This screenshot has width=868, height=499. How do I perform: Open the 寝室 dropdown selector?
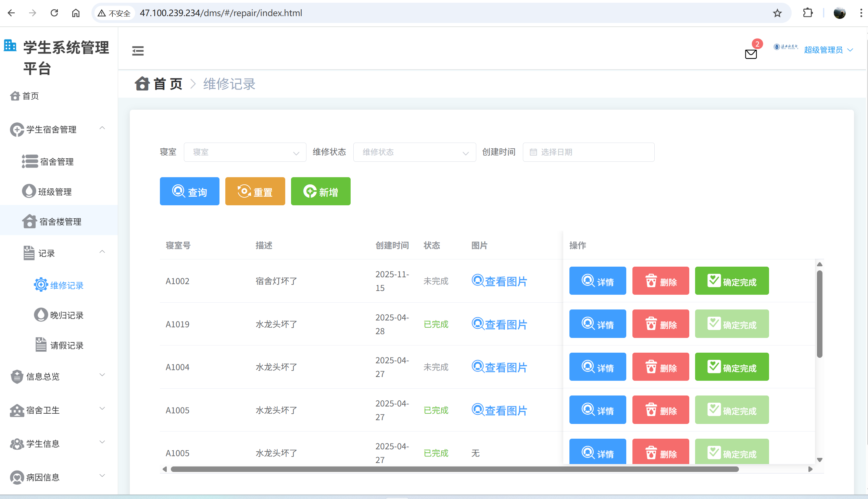point(245,152)
